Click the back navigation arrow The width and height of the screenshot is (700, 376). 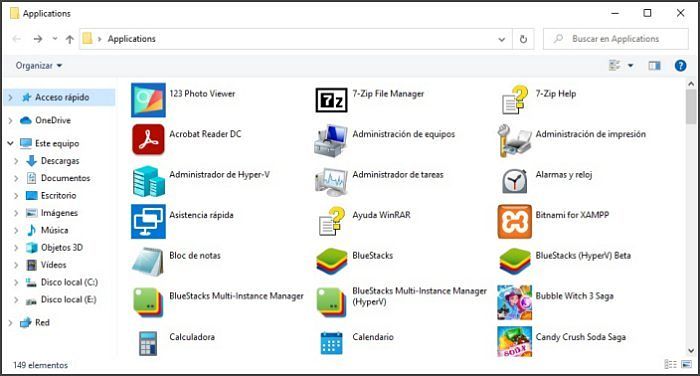(17, 39)
